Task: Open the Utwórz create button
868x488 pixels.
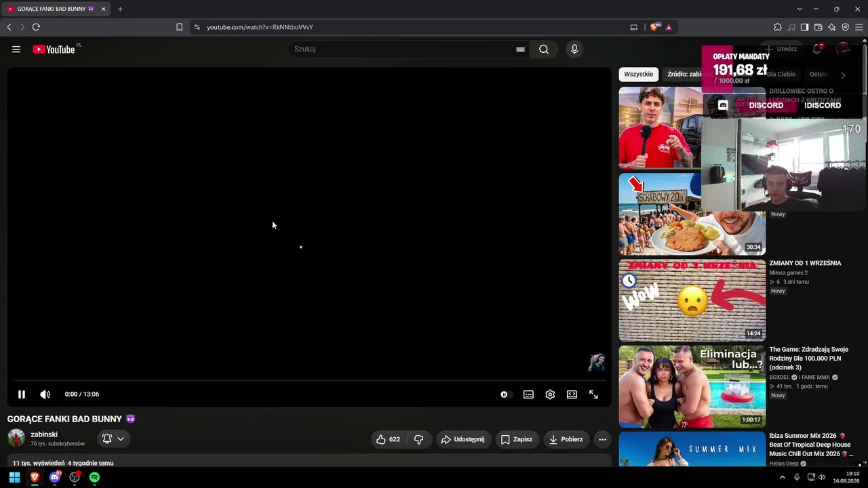Action: (x=781, y=49)
